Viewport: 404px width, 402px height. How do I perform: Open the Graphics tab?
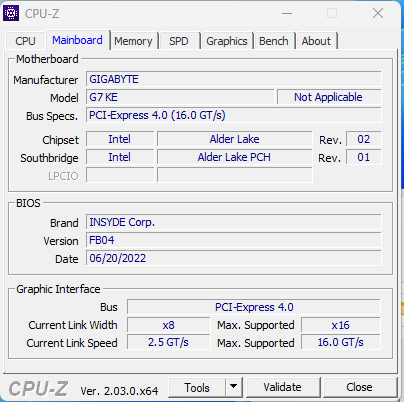pos(227,41)
